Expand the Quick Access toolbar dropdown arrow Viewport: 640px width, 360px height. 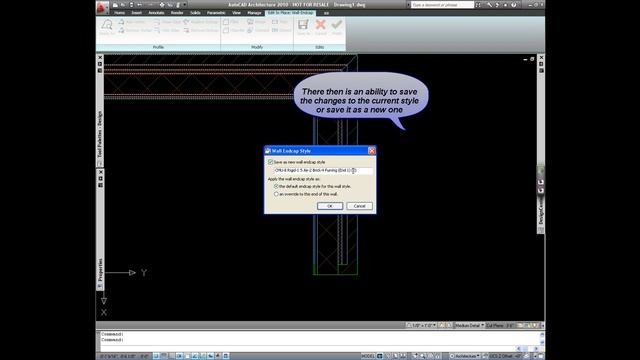[185, 5]
